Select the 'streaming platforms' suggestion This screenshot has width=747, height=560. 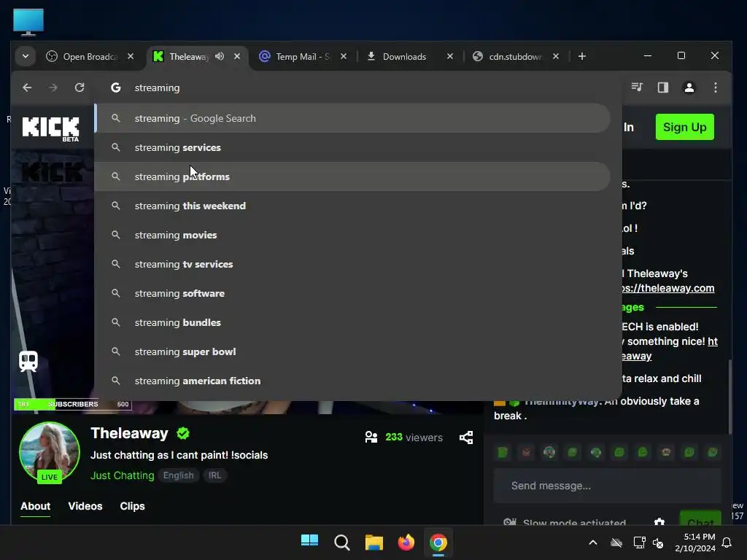pyautogui.click(x=352, y=176)
